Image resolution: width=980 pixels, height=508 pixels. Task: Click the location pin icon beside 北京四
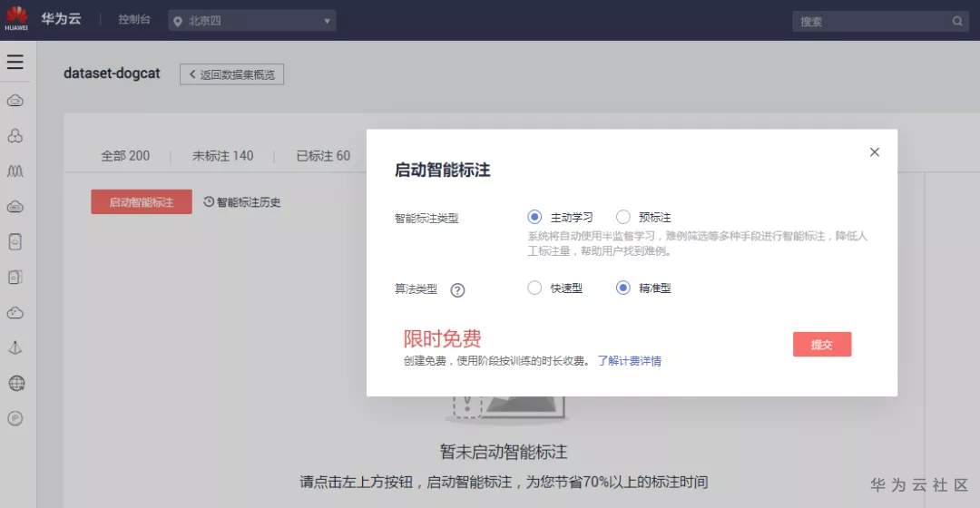click(178, 21)
